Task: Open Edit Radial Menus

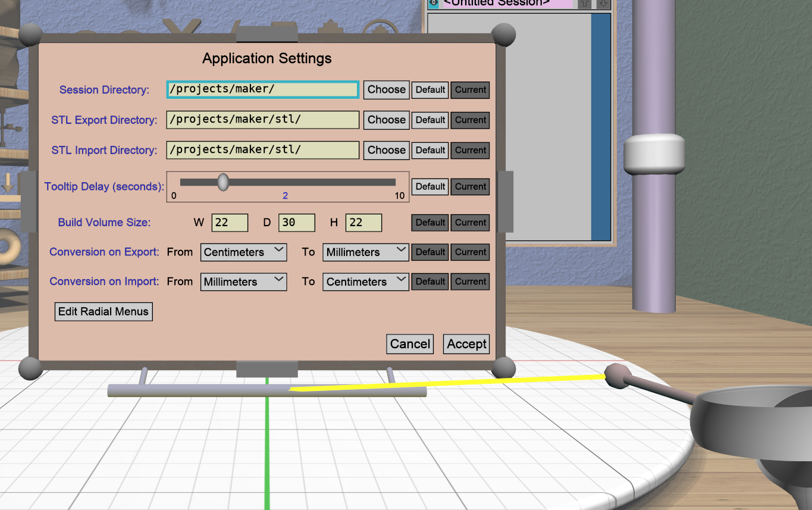Action: [104, 312]
